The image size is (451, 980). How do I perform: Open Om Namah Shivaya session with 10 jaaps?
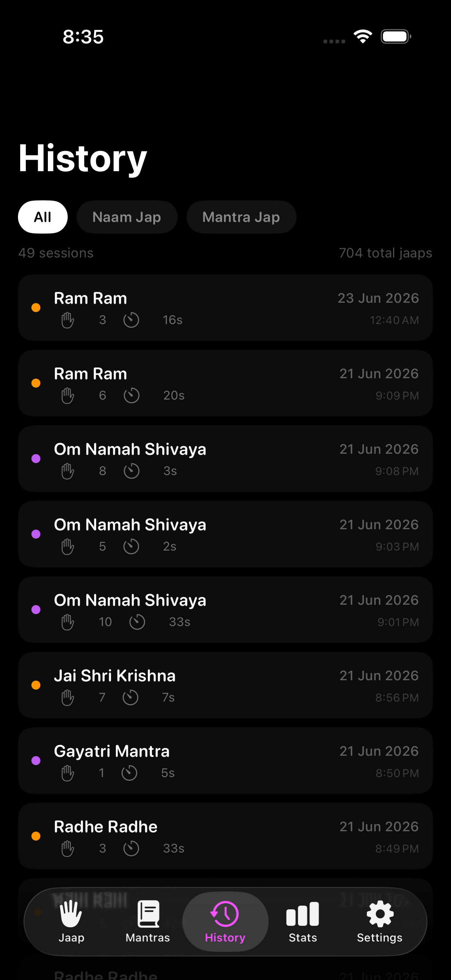[x=225, y=610]
